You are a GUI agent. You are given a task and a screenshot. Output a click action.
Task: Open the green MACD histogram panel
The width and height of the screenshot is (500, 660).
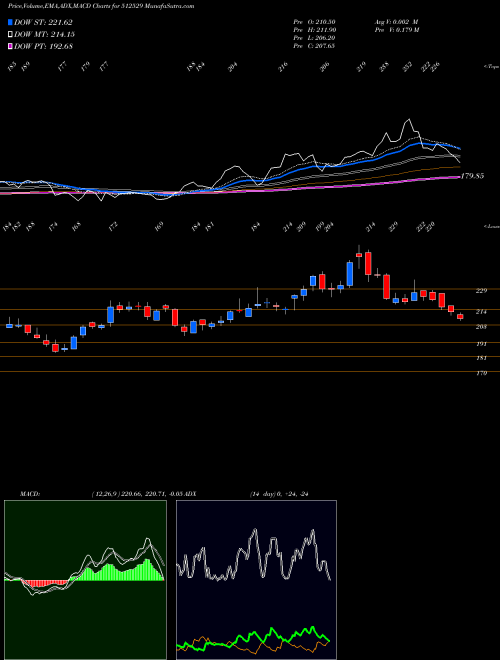(85, 580)
